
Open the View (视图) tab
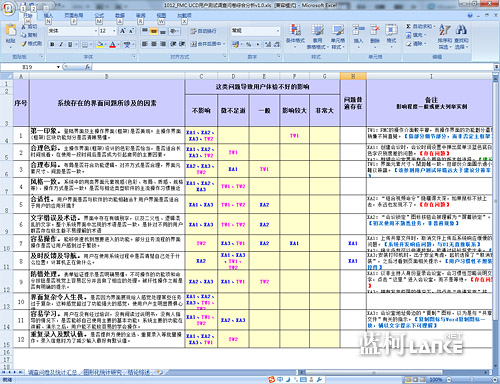click(161, 16)
